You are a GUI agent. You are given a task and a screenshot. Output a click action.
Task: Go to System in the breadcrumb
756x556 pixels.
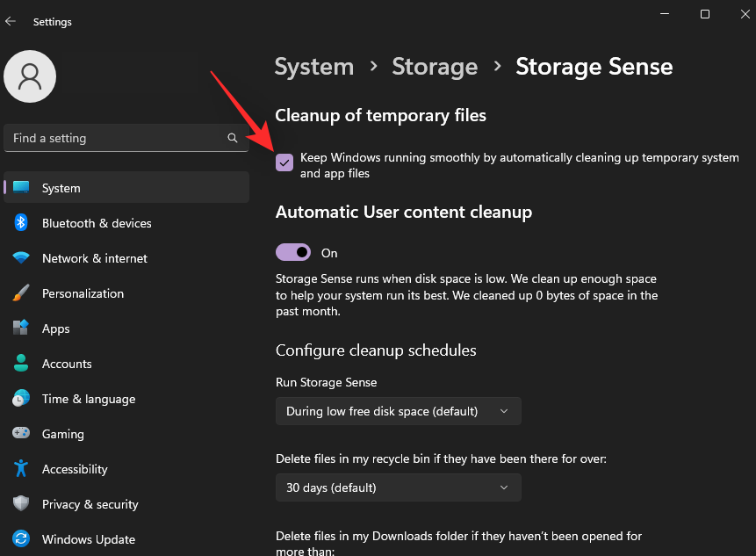(313, 67)
